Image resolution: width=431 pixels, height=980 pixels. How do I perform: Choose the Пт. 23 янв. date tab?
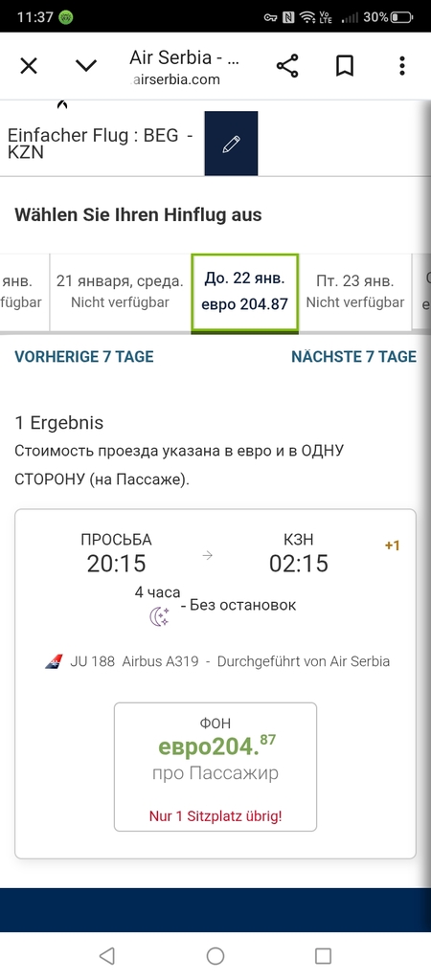355,291
